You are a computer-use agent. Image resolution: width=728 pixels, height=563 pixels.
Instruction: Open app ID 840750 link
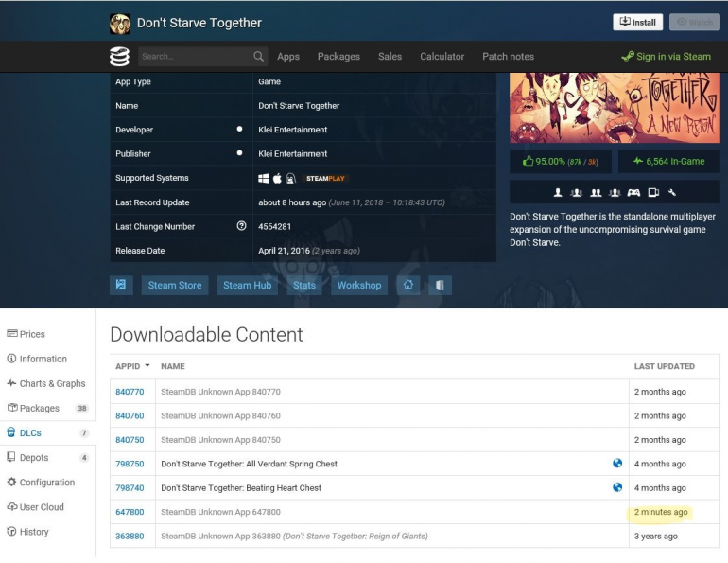(x=130, y=440)
